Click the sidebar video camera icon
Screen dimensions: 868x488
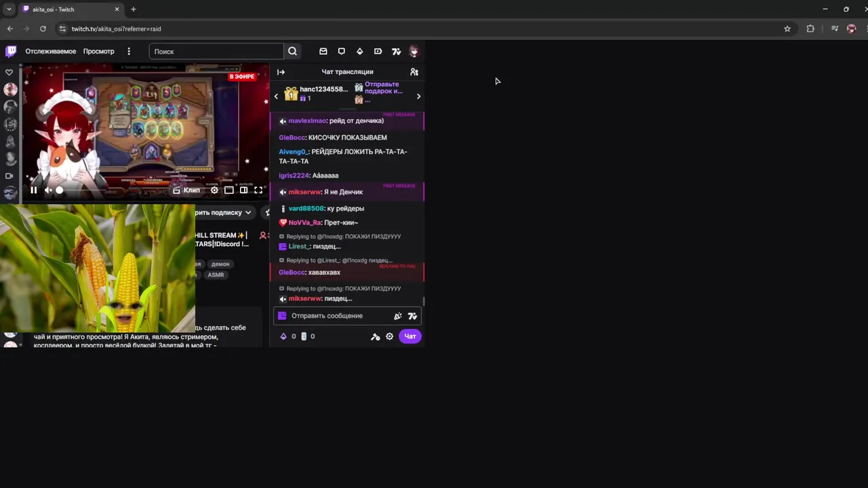[x=9, y=176]
